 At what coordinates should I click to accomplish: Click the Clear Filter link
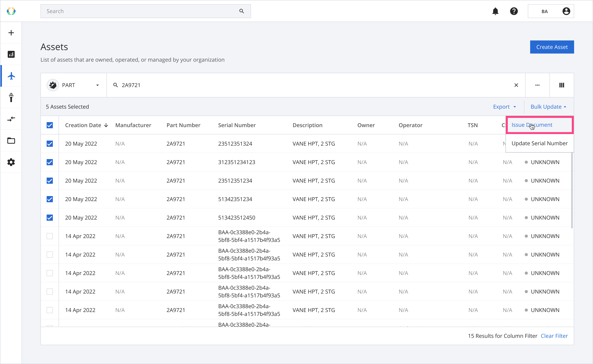point(554,336)
